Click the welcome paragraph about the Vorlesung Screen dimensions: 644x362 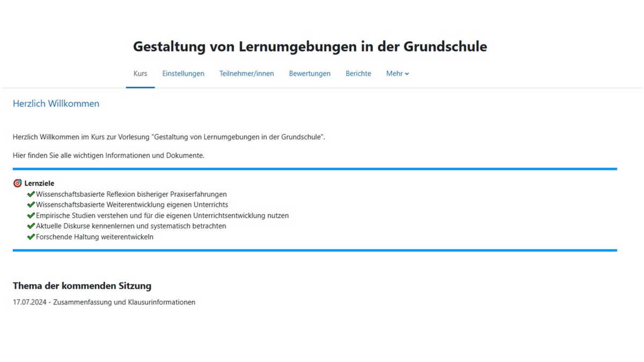[x=169, y=137]
